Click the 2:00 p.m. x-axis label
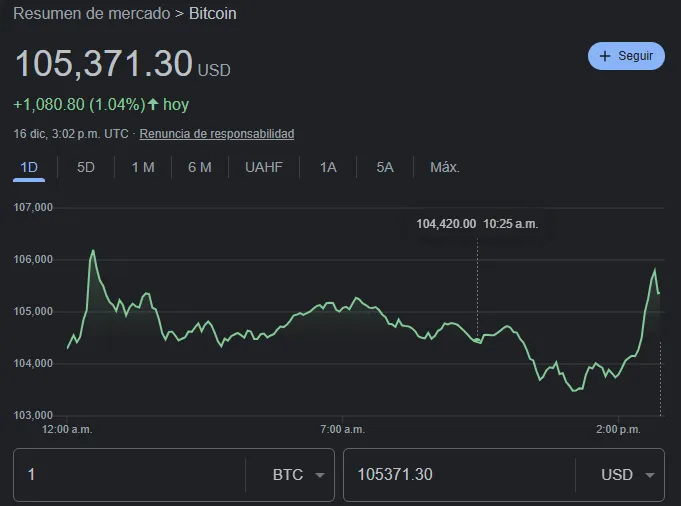The height and width of the screenshot is (506, 681). coord(618,430)
